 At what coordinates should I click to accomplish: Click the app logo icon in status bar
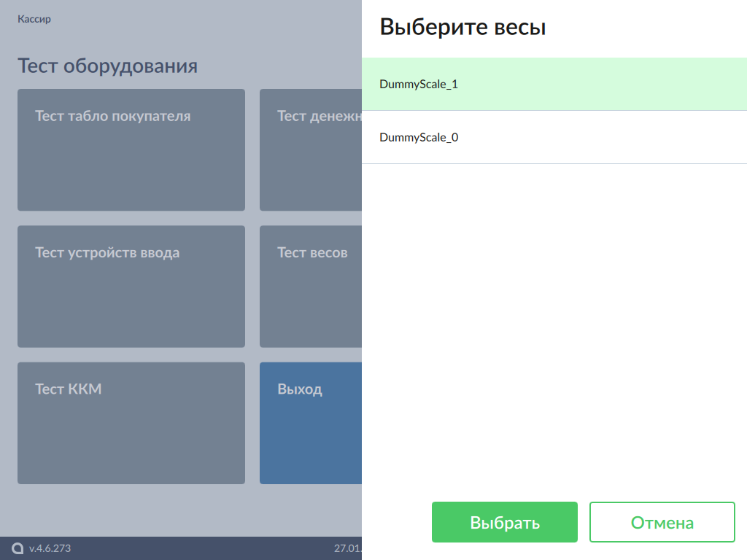pos(18,548)
